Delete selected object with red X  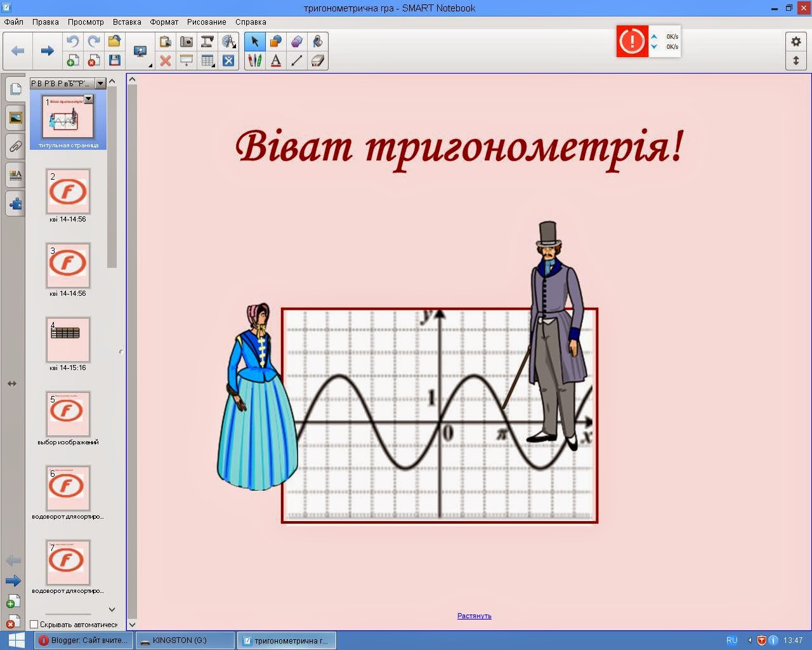point(166,60)
